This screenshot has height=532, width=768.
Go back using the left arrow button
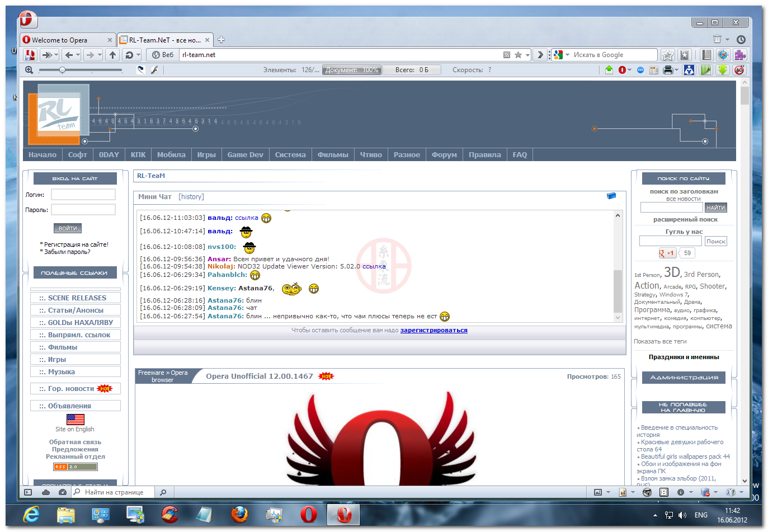pyautogui.click(x=69, y=55)
